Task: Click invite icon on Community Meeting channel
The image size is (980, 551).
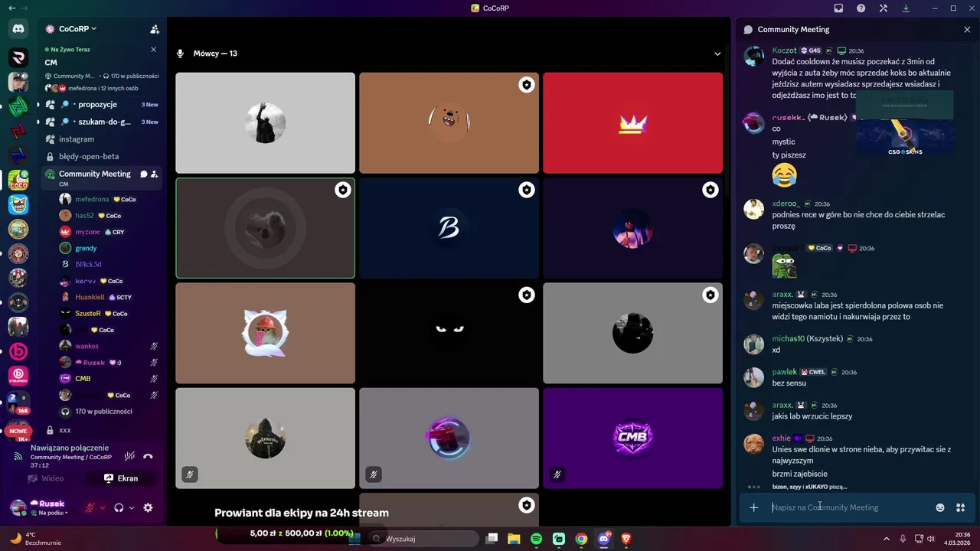Action: point(155,174)
